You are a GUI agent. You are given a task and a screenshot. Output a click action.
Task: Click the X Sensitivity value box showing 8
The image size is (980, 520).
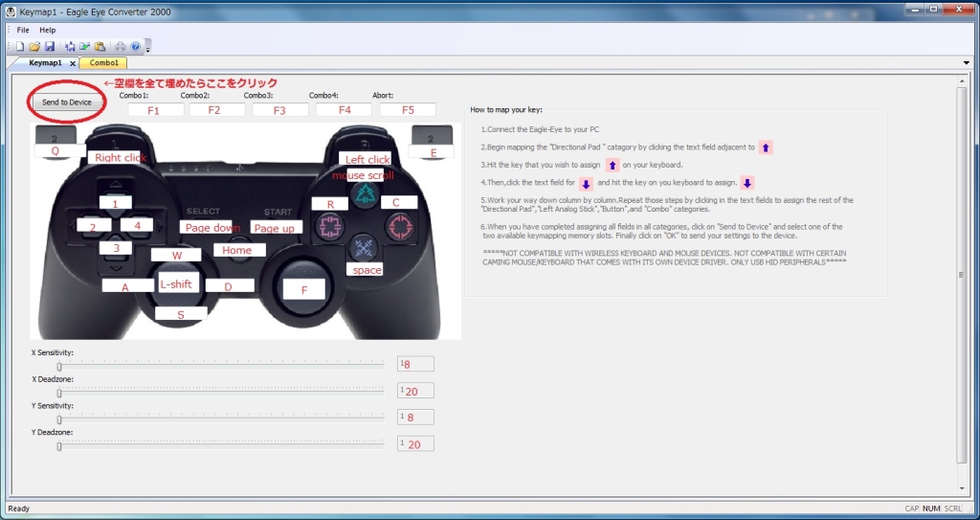pyautogui.click(x=415, y=364)
